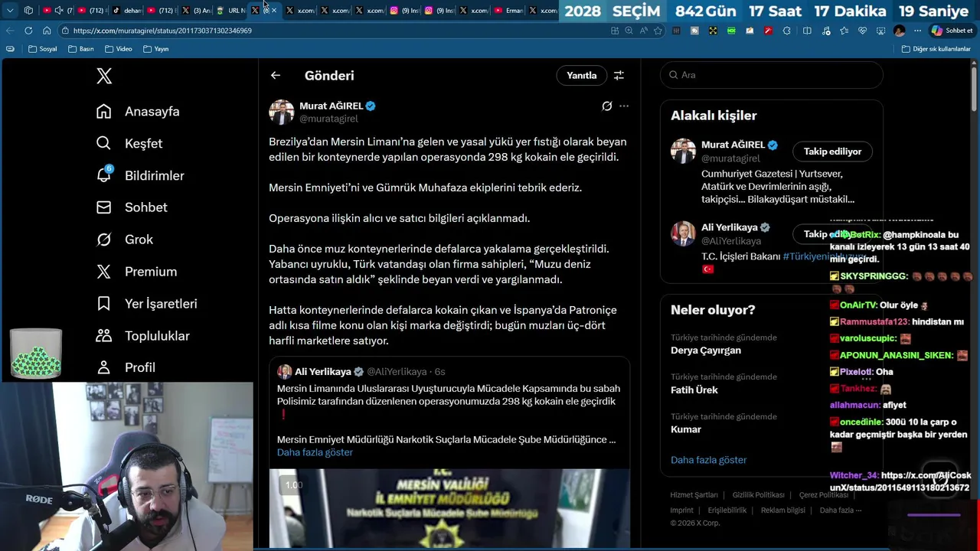Switch to the URL N browser tab

pyautogui.click(x=230, y=11)
